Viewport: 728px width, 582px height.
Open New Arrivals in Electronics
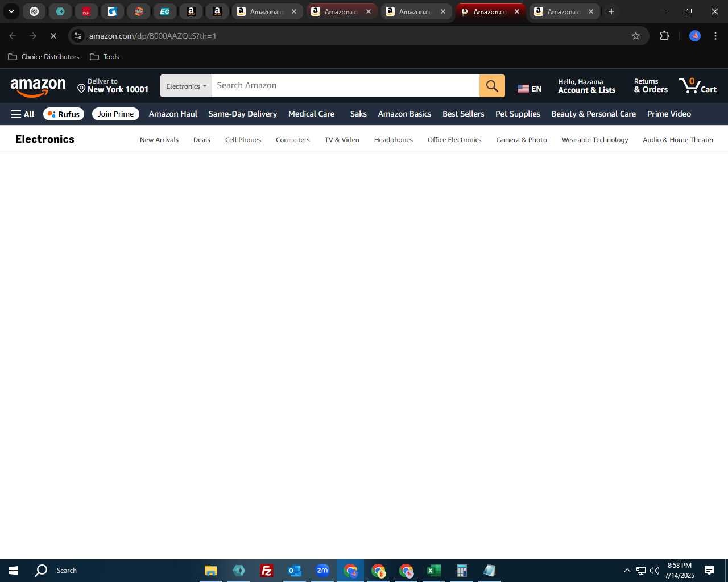tap(159, 140)
